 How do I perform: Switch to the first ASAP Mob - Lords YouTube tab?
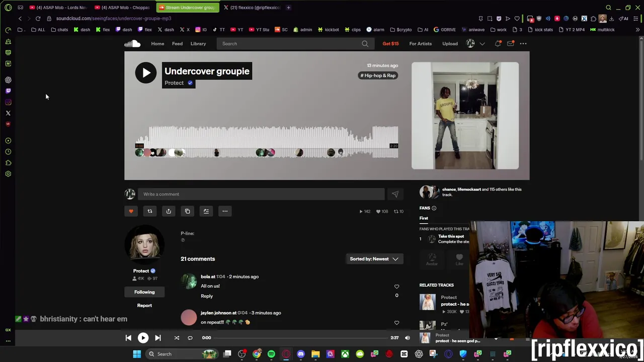coord(58,8)
